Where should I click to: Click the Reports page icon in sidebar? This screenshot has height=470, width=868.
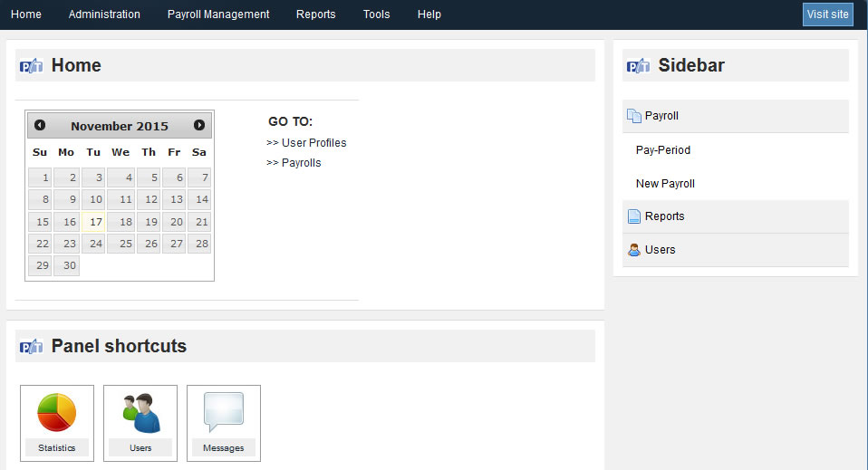pos(634,216)
